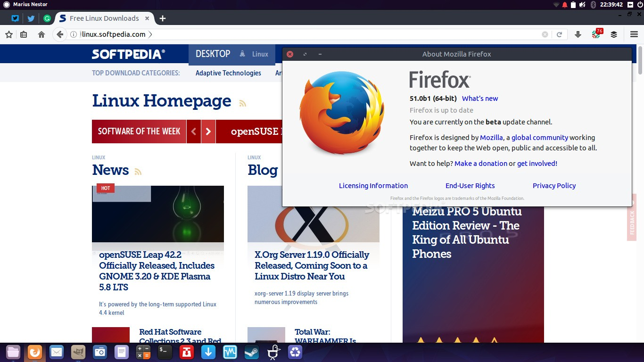
Task: Open Files manager from the dock
Action: (13, 352)
